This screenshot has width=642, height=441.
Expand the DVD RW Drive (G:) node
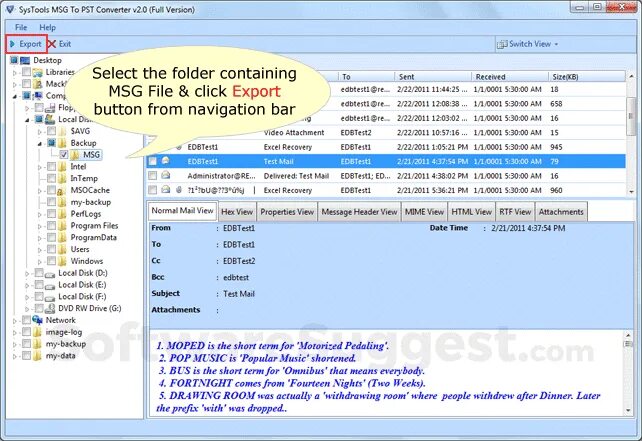tap(27, 309)
